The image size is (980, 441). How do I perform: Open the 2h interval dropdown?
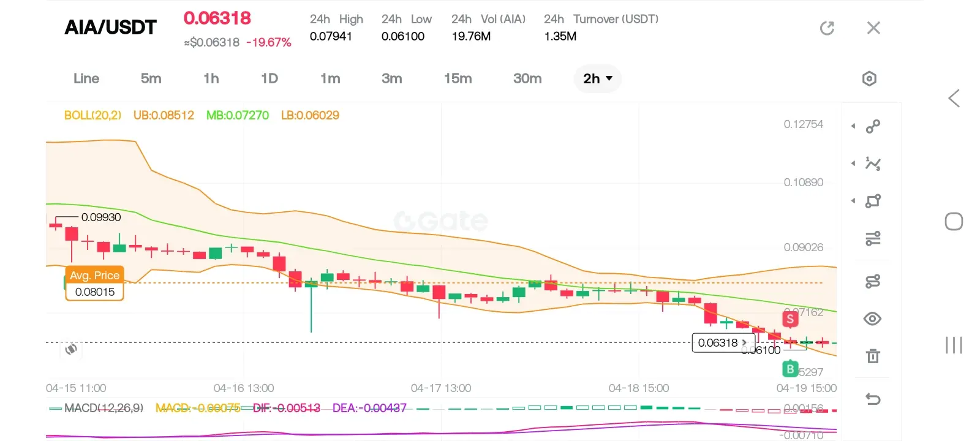[598, 78]
